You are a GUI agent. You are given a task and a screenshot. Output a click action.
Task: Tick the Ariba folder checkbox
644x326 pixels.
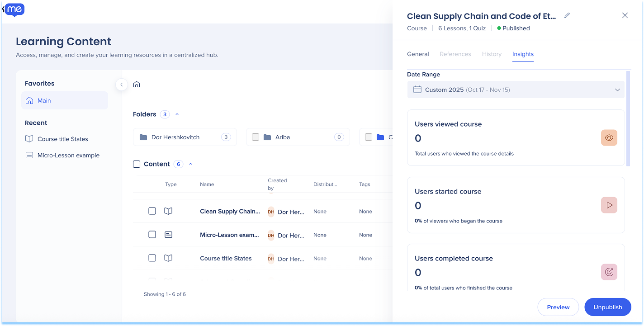point(256,137)
